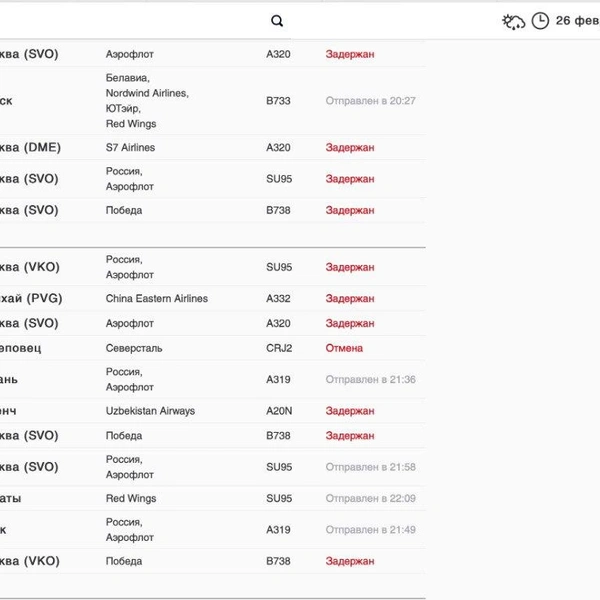Click the search magnifier icon
This screenshot has height=600, width=600.
click(277, 21)
